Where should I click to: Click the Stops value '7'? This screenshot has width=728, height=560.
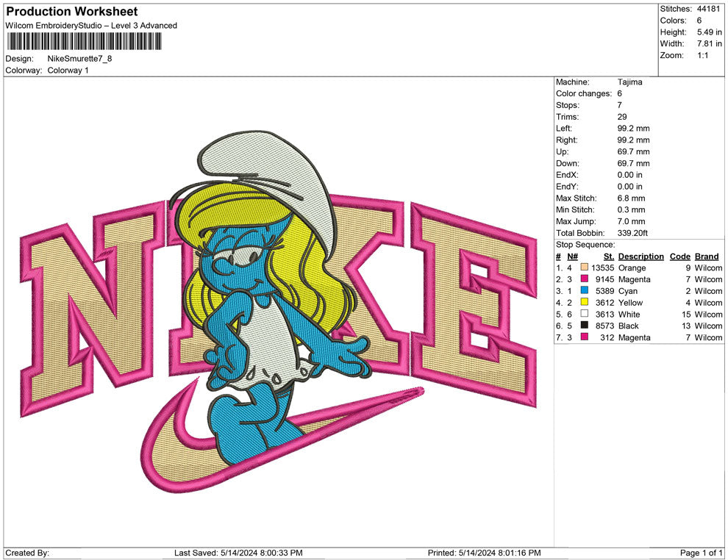click(620, 105)
